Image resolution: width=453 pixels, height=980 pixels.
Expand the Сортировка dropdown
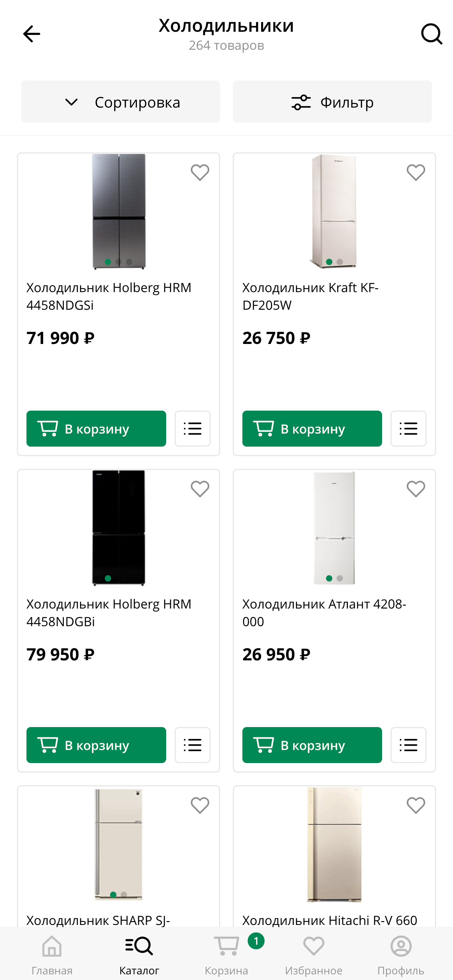coord(121,102)
